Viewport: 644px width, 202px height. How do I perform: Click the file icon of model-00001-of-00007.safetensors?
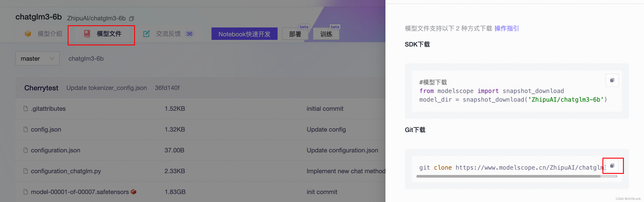[25, 192]
